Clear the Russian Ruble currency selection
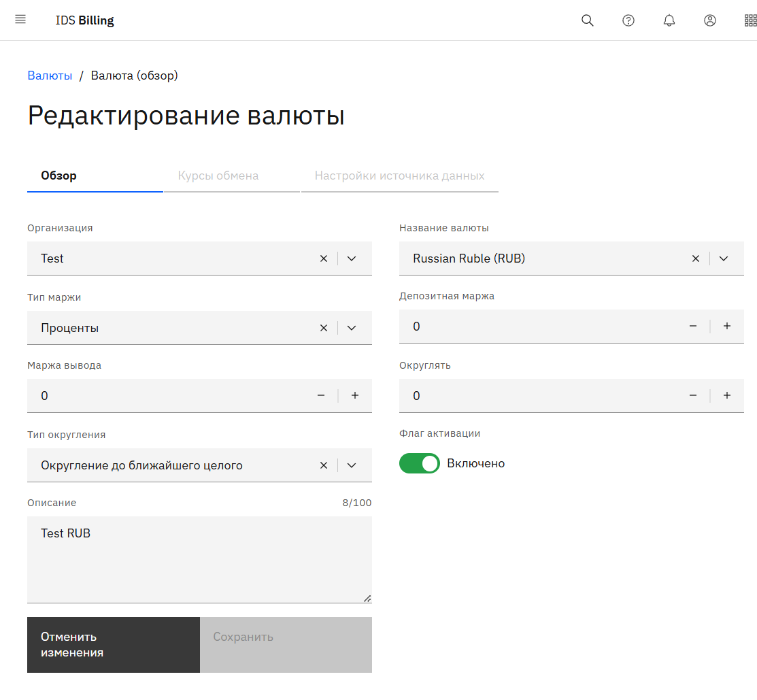Image resolution: width=757 pixels, height=700 pixels. click(696, 259)
